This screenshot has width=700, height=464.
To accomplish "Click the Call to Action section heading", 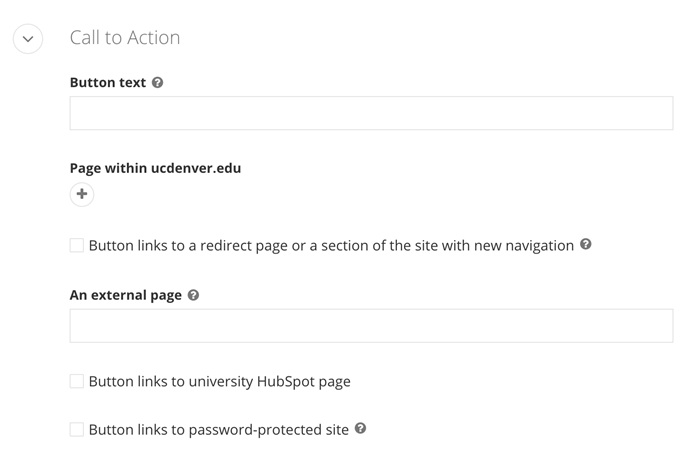I will 125,38.
